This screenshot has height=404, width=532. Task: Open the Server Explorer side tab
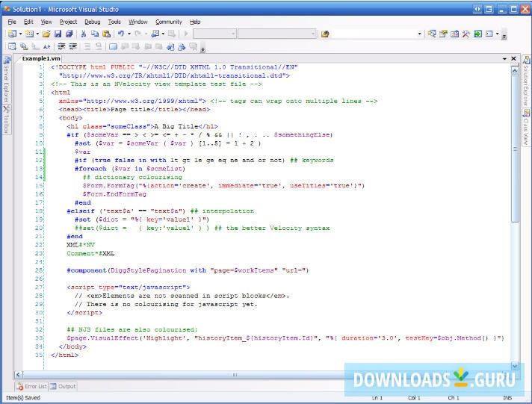click(x=6, y=79)
